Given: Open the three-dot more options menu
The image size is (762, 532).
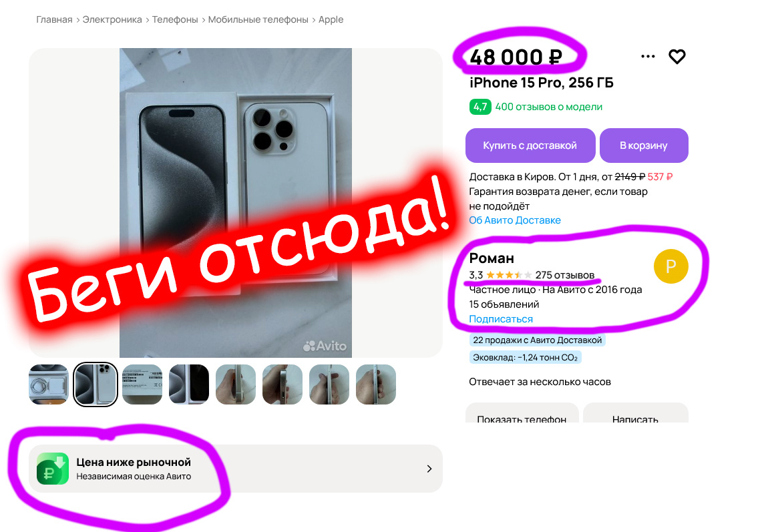Looking at the screenshot, I should (x=648, y=56).
